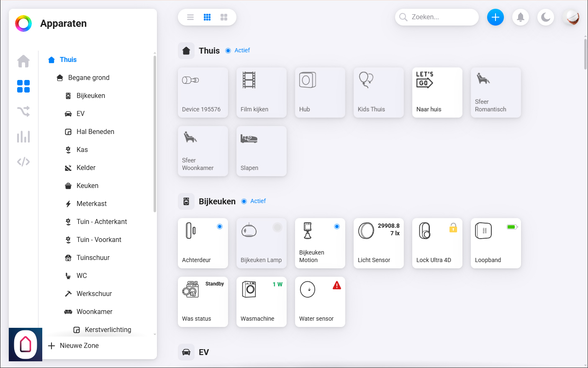Go to home icon in sidebar

pyautogui.click(x=23, y=61)
